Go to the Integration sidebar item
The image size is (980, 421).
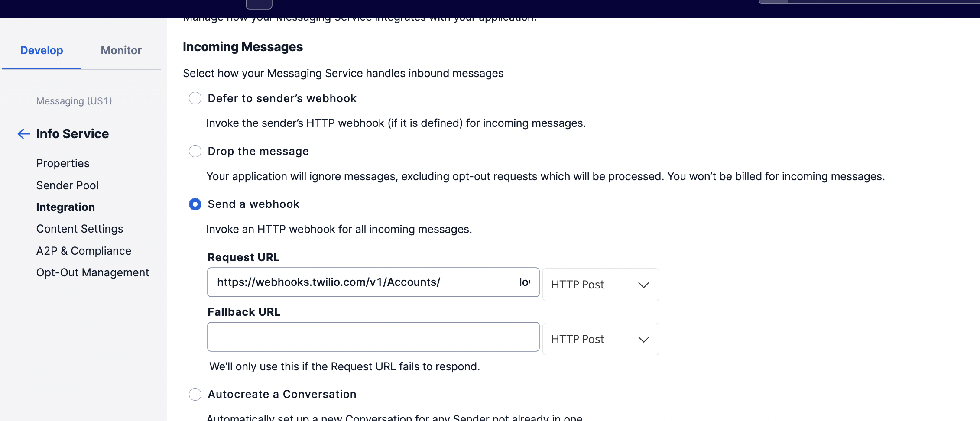(x=65, y=207)
